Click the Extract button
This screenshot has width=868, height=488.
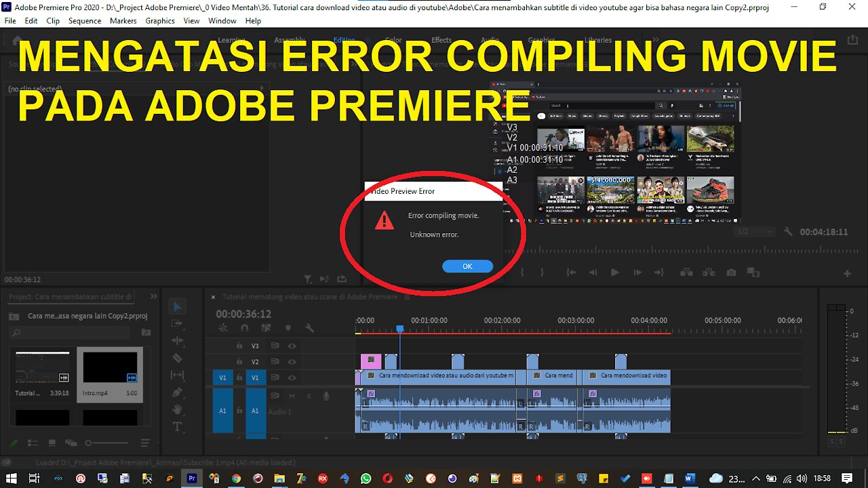[708, 272]
